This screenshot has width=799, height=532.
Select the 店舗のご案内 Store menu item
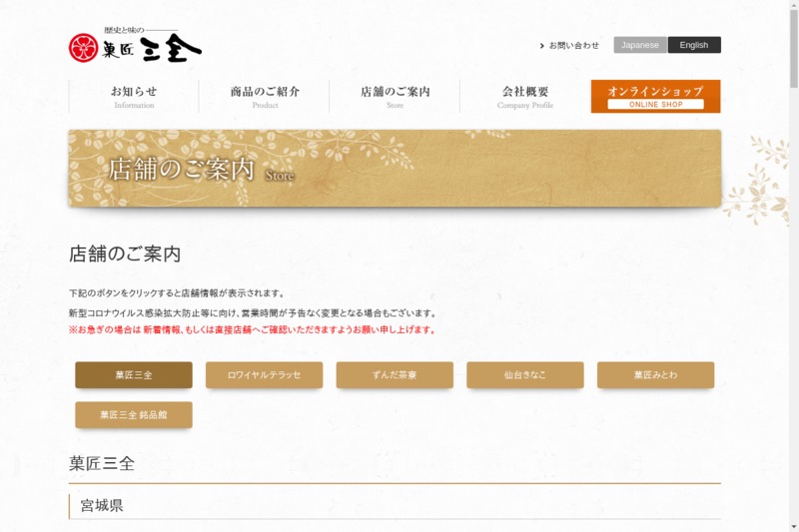pyautogui.click(x=395, y=96)
